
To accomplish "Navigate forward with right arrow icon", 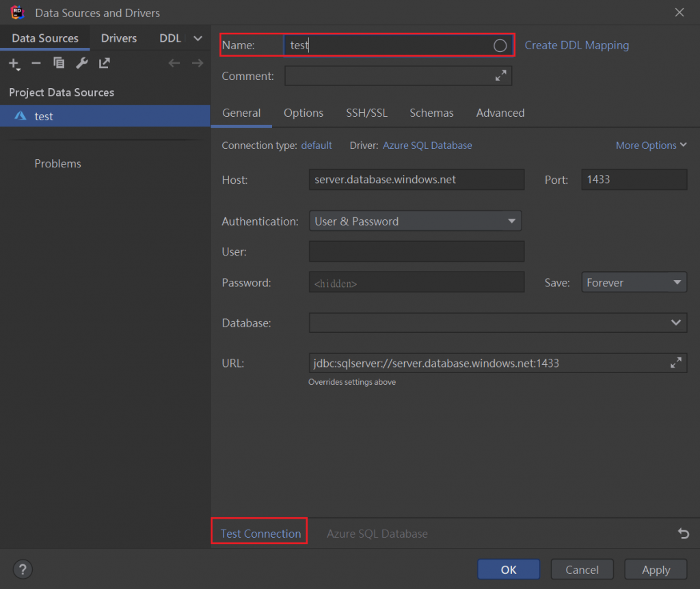I will (198, 64).
